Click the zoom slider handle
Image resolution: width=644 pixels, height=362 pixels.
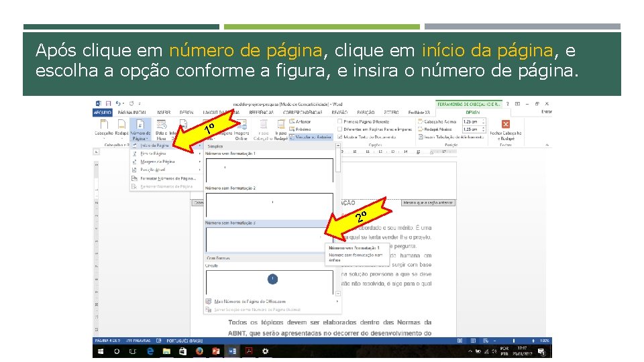pos(514,341)
